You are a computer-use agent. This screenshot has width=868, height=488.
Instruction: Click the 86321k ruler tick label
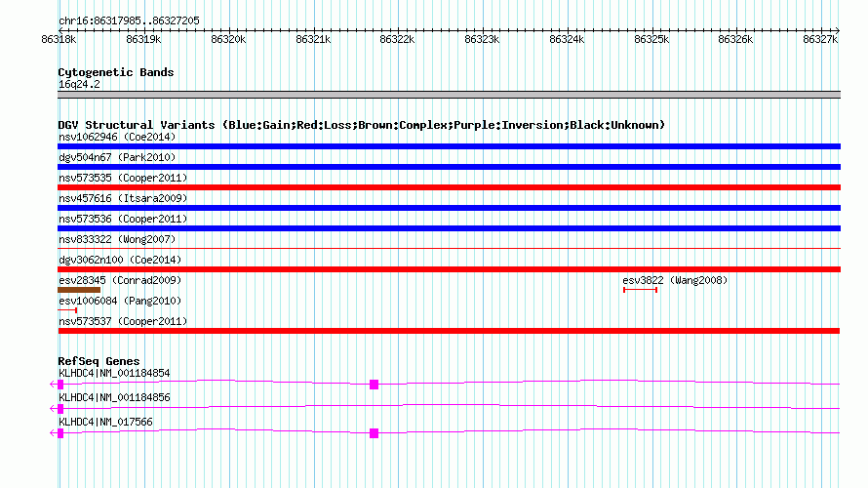(313, 39)
